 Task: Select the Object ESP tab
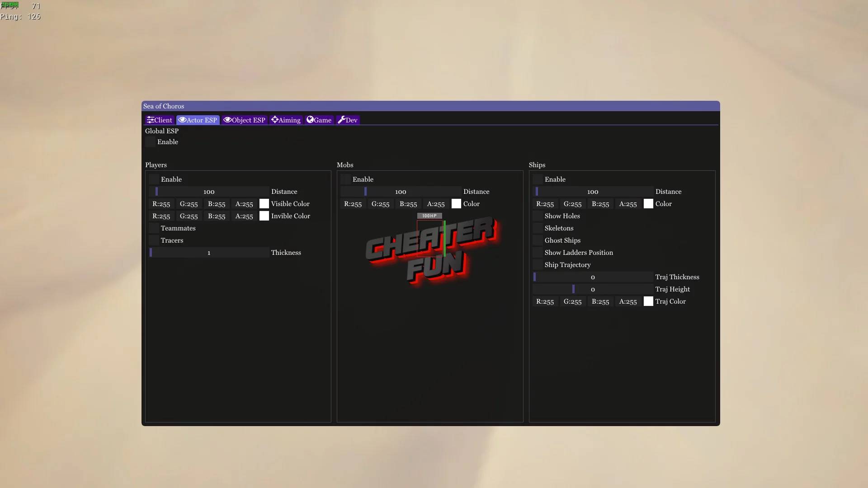[x=245, y=120]
